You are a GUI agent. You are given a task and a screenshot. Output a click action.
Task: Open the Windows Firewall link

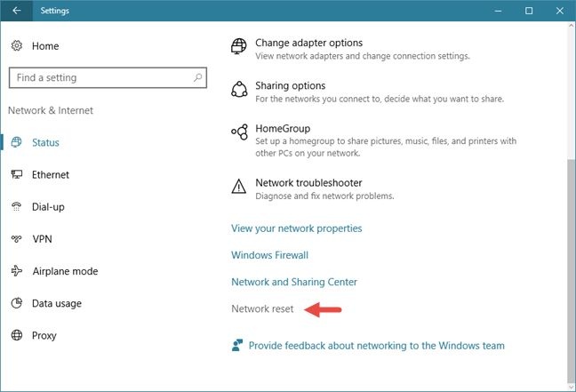[x=269, y=255]
